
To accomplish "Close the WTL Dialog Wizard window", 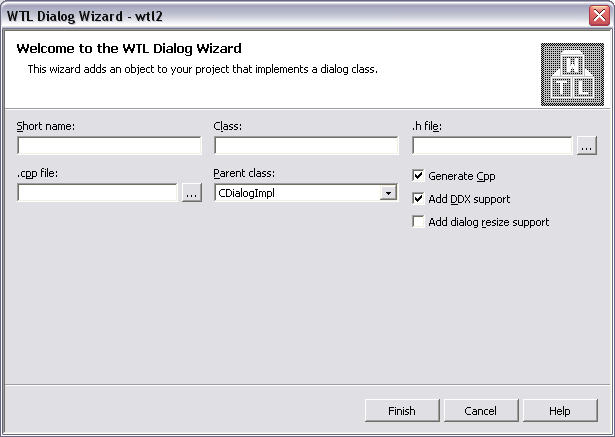I will pos(600,17).
